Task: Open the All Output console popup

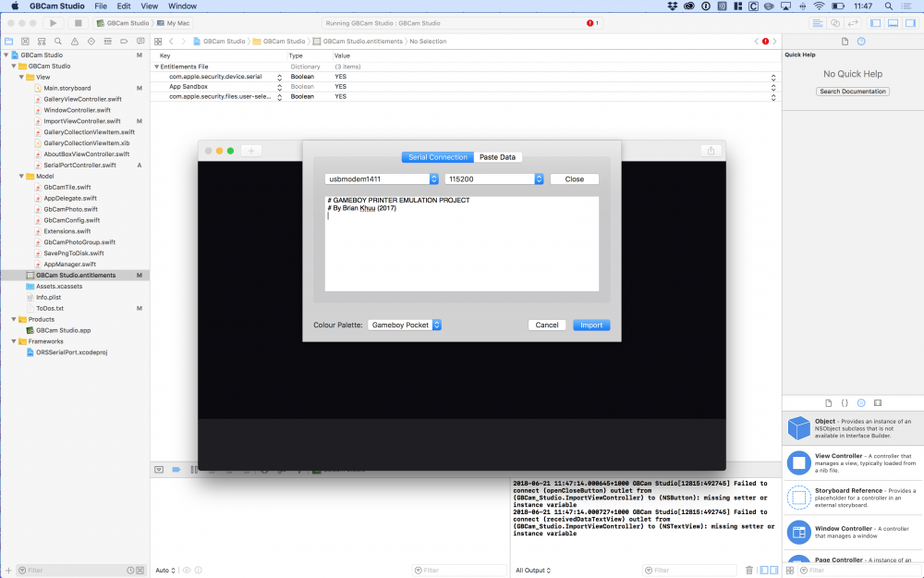Action: (x=533, y=571)
